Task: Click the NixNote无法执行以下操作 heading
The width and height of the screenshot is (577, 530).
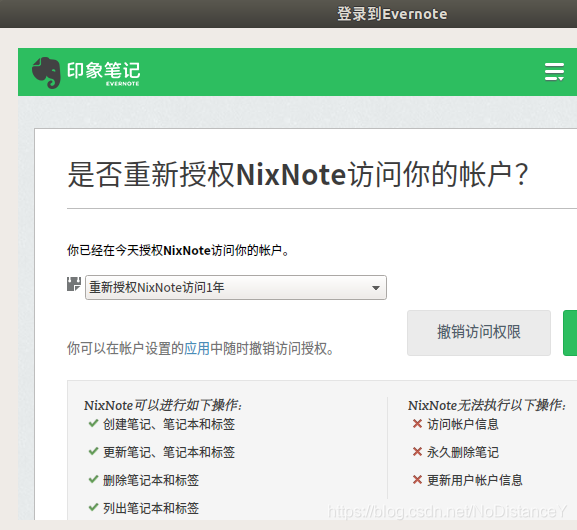Action: (x=487, y=405)
